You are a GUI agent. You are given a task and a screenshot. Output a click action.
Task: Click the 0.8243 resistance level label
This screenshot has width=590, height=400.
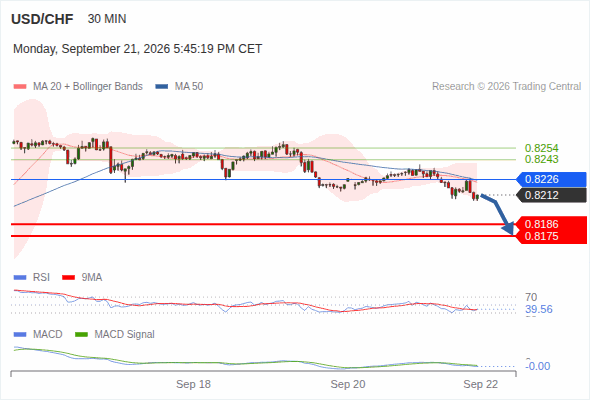tap(541, 159)
